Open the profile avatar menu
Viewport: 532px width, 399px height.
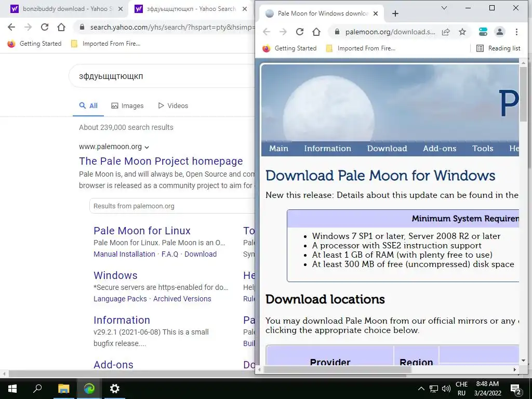tap(499, 32)
